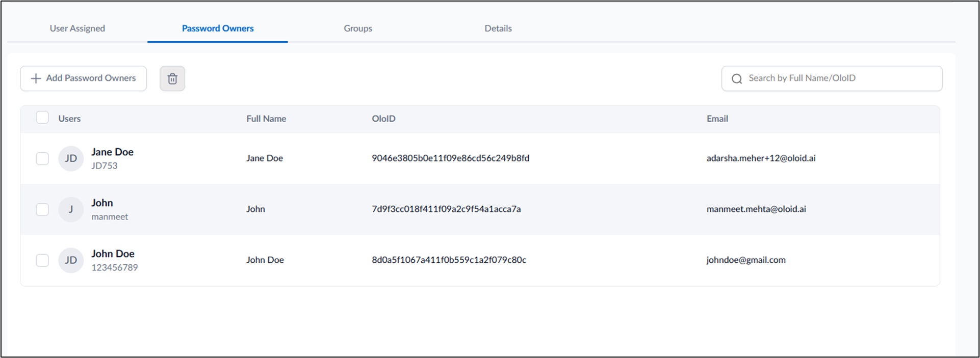The height and width of the screenshot is (358, 980).
Task: Open the Password Owners tab
Action: [x=218, y=29]
